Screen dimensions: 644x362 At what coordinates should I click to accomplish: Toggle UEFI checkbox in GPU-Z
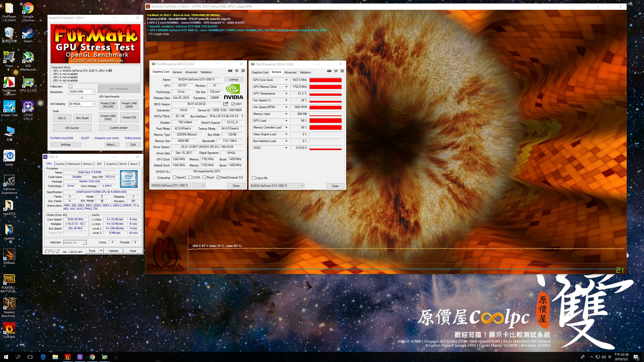pos(233,104)
